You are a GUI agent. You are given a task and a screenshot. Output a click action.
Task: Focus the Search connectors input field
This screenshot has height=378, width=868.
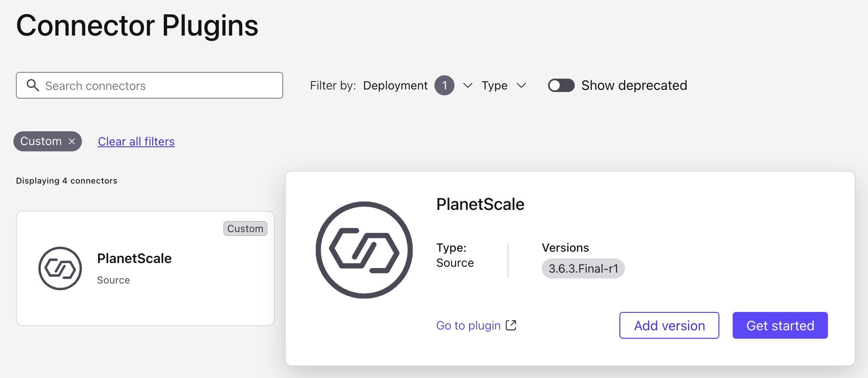(x=149, y=85)
